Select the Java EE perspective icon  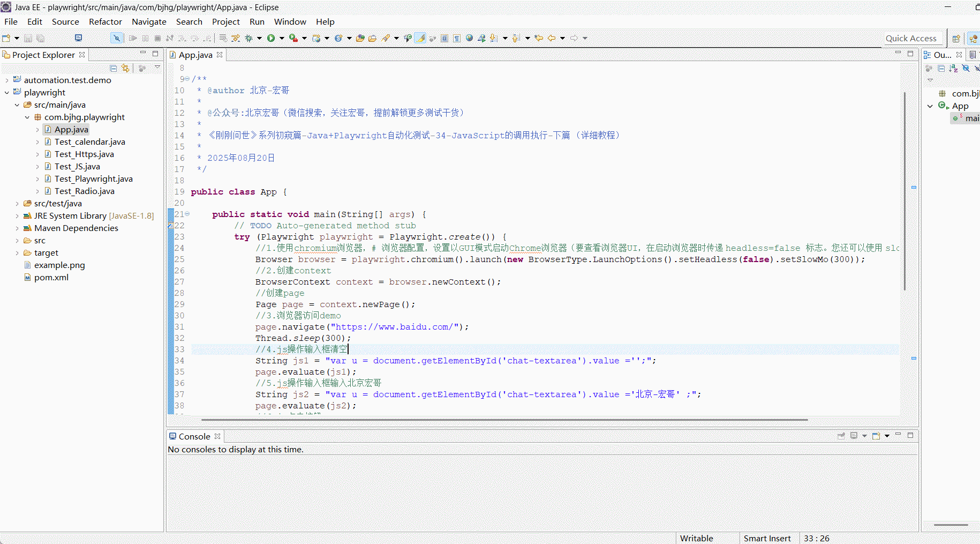pyautogui.click(x=974, y=39)
